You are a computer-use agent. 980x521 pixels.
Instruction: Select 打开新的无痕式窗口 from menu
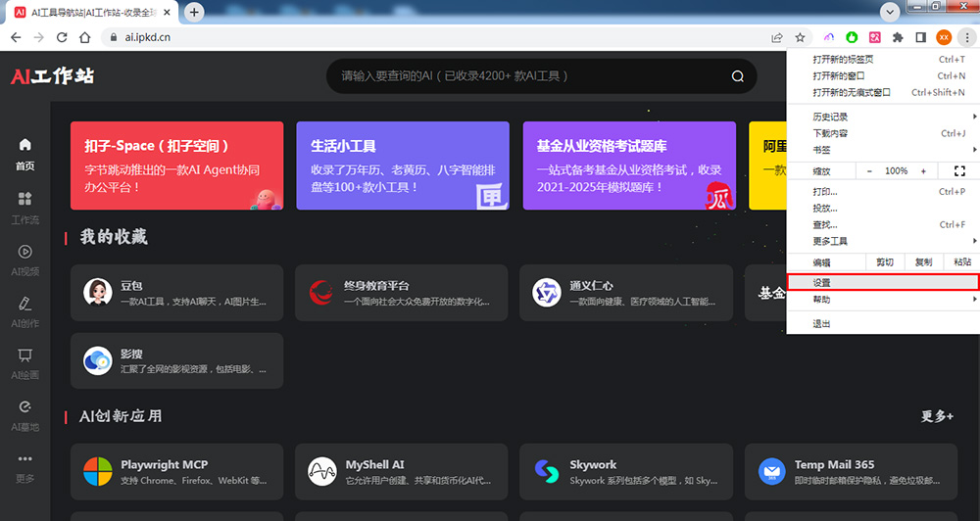tap(883, 92)
